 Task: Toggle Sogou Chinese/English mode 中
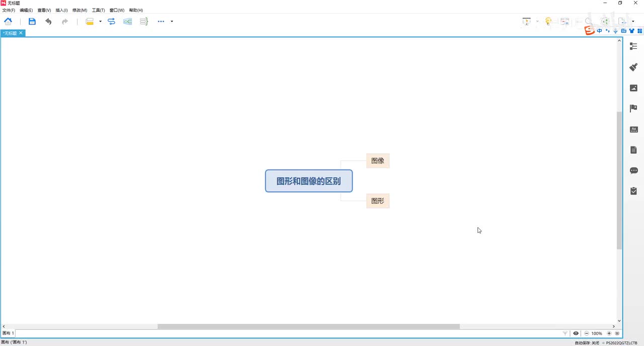(x=600, y=31)
